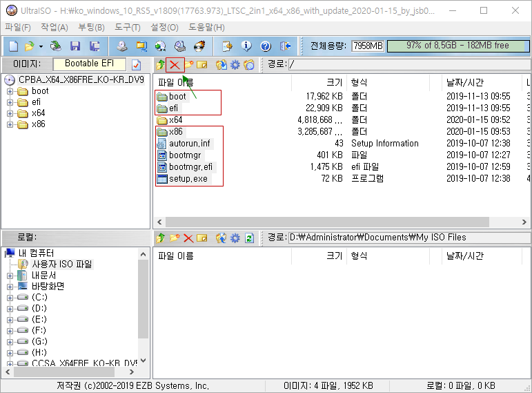The image size is (532, 393).
Task: Create new folder in the image pane
Action: [x=189, y=64]
